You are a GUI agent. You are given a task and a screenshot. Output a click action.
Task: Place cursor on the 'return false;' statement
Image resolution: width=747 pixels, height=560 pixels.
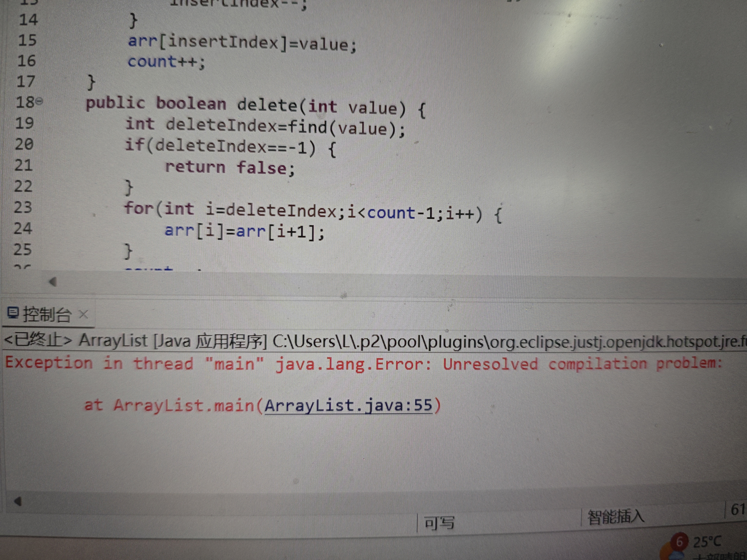230,168
